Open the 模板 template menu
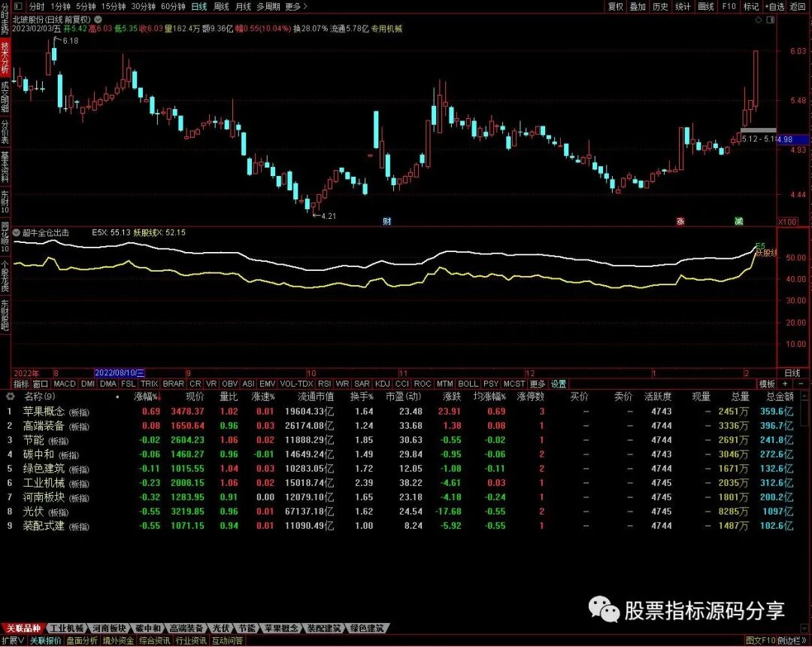 767,384
